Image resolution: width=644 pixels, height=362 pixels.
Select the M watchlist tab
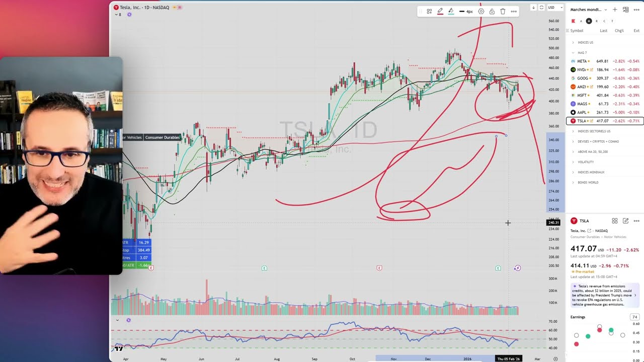tap(589, 21)
